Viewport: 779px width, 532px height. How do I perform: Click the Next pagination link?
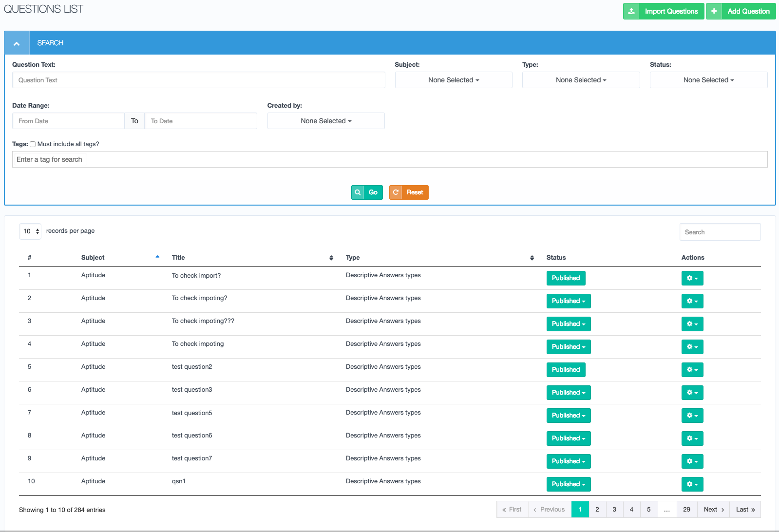pyautogui.click(x=713, y=510)
